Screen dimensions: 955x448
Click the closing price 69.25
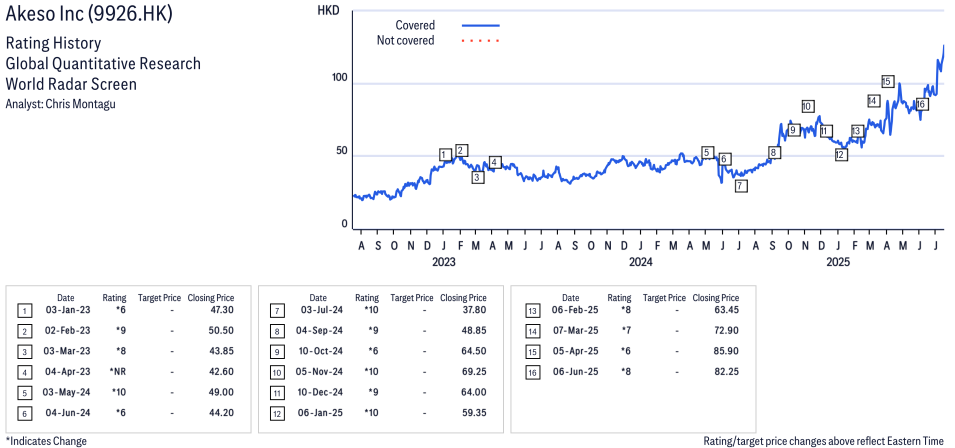[x=474, y=372]
